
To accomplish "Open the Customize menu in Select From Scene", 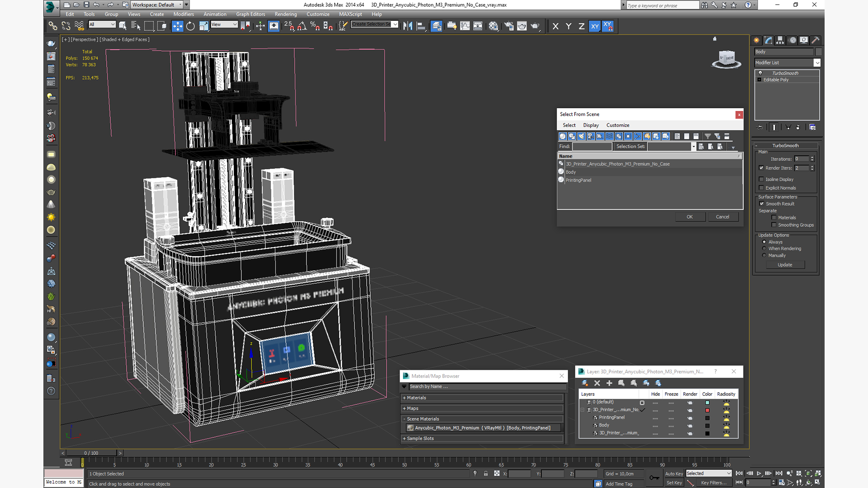I will pos(618,125).
